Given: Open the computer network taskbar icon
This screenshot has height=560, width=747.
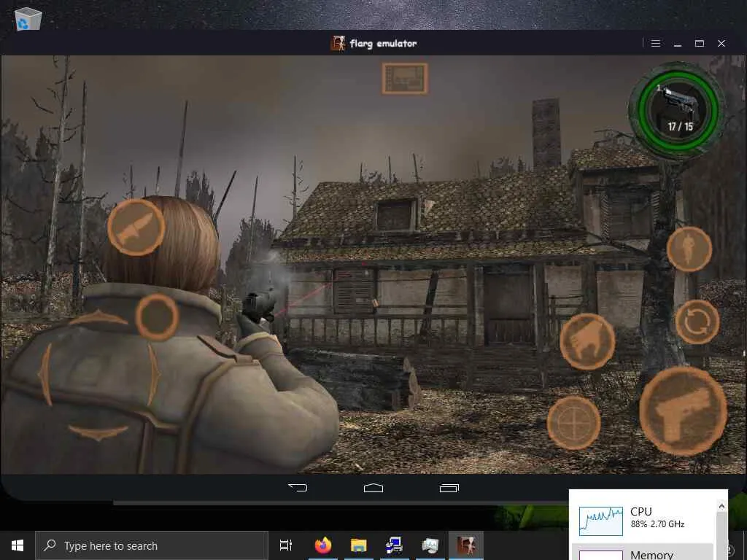Looking at the screenshot, I should click(395, 545).
